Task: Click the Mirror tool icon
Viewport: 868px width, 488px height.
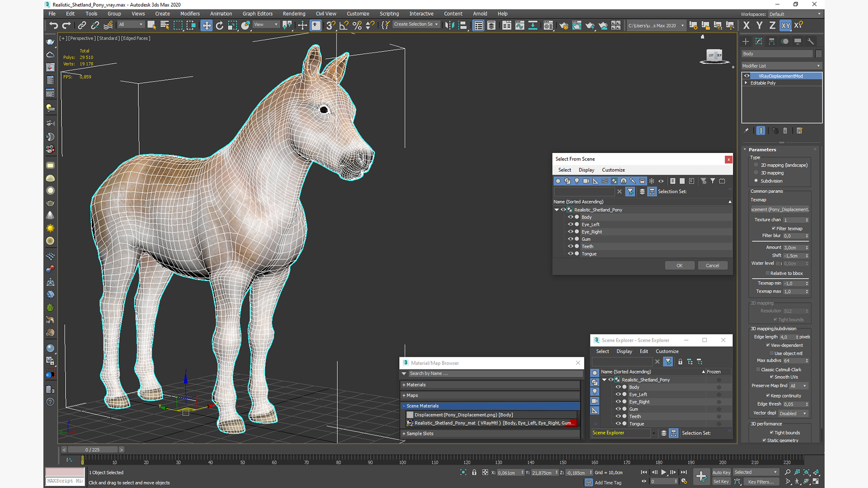Action: 449,25
